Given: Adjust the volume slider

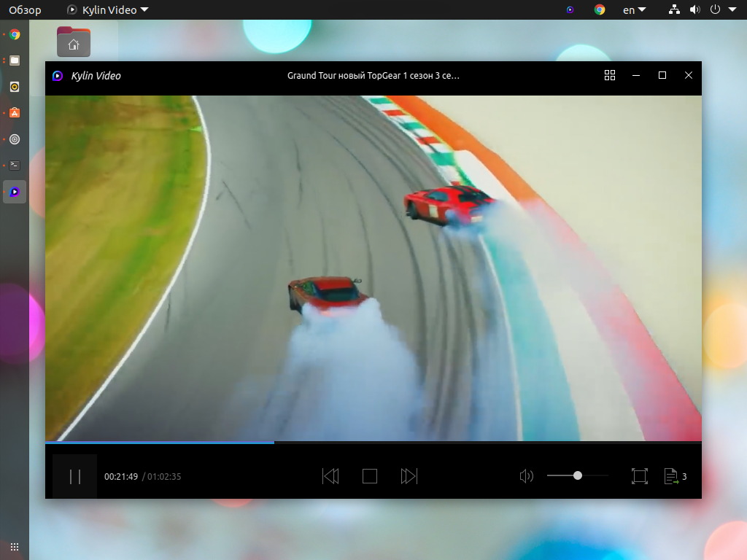Looking at the screenshot, I should pyautogui.click(x=578, y=475).
